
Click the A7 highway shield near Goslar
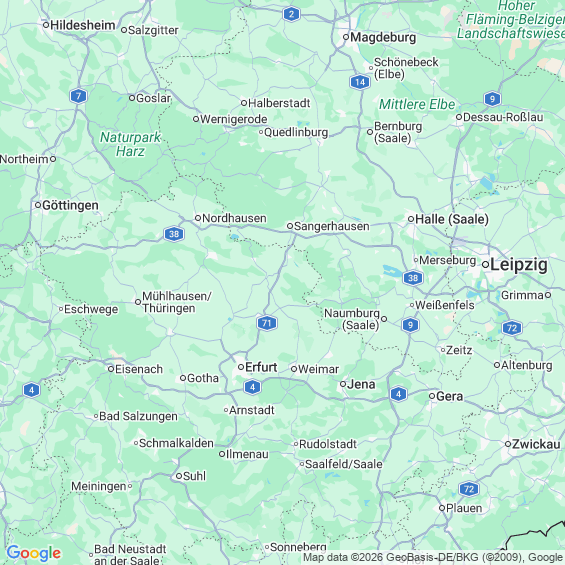(x=78, y=96)
